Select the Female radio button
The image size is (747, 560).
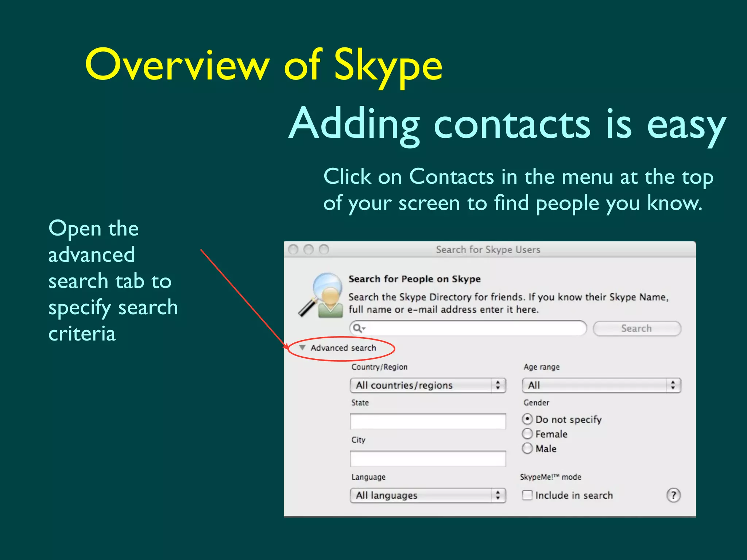coord(527,434)
